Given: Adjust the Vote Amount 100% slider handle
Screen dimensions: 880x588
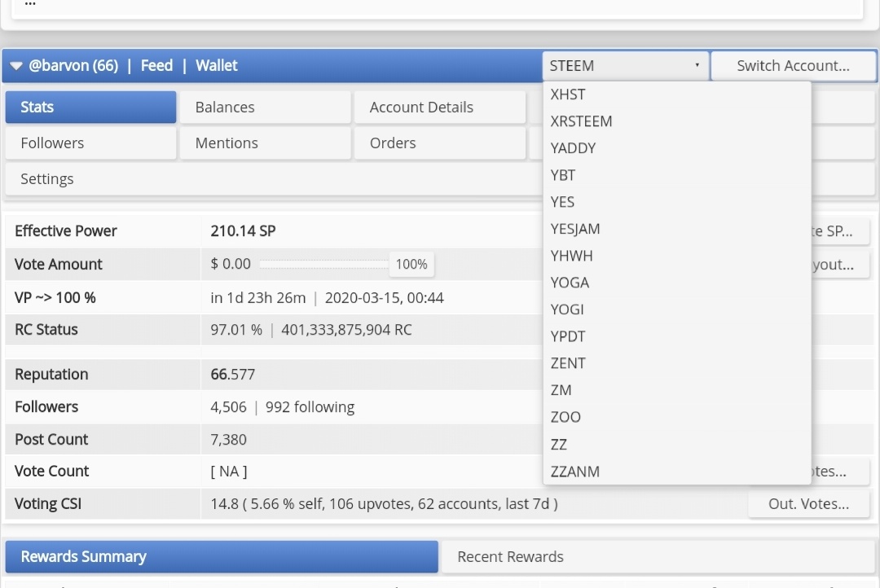Looking at the screenshot, I should coord(411,264).
